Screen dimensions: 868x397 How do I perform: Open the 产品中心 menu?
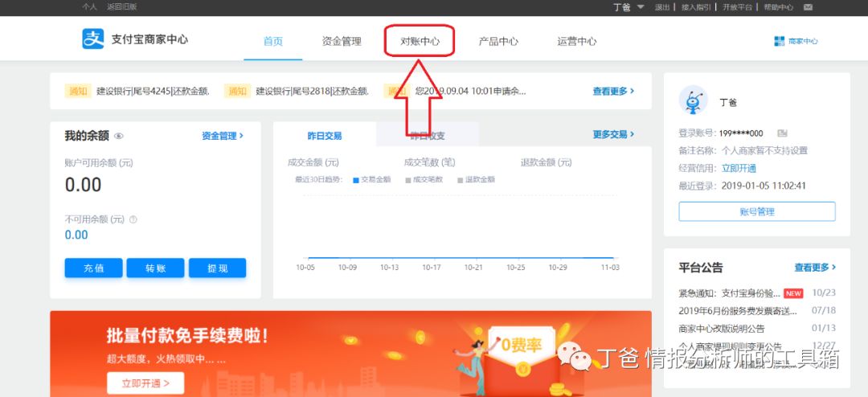tap(498, 42)
